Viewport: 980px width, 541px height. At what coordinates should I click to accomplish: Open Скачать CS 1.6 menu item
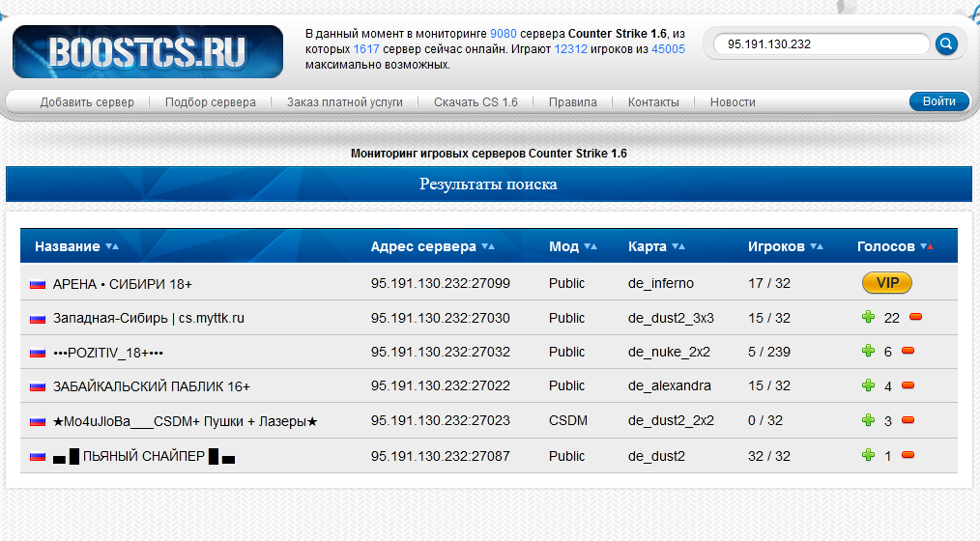476,101
